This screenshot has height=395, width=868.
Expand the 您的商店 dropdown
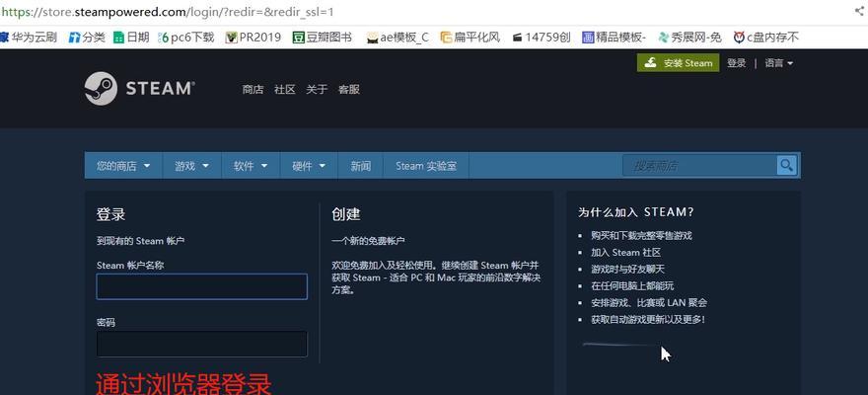coord(123,166)
